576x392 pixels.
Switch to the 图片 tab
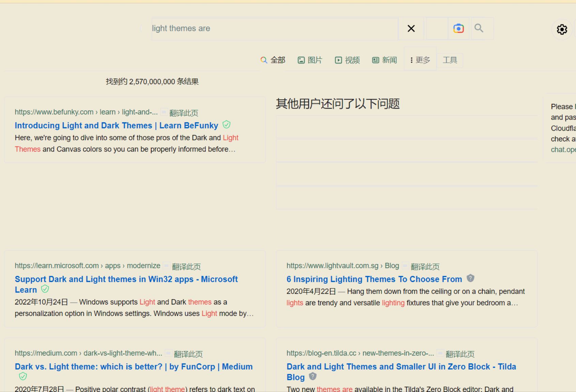310,60
